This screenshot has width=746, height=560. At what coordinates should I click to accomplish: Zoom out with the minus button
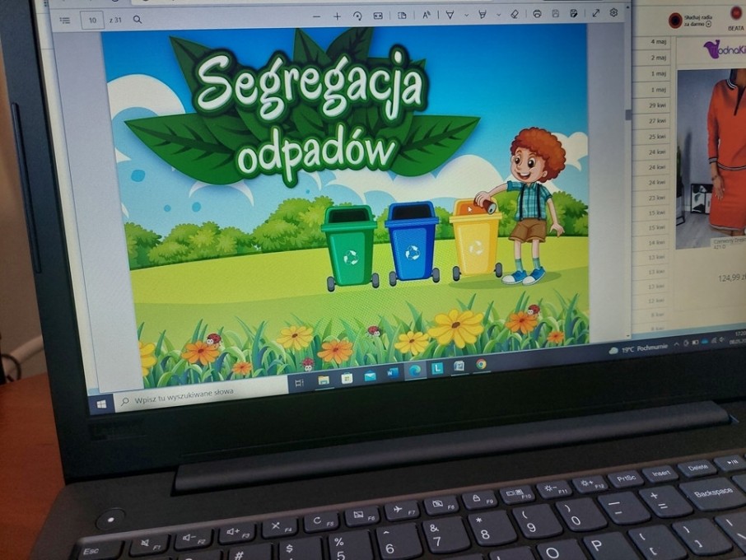(317, 16)
